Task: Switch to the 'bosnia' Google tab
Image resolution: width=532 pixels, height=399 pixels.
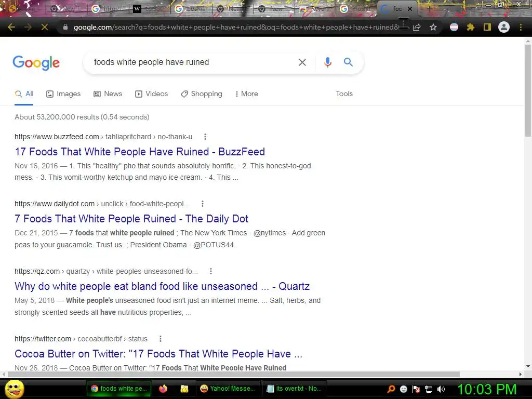Action: 191,9
